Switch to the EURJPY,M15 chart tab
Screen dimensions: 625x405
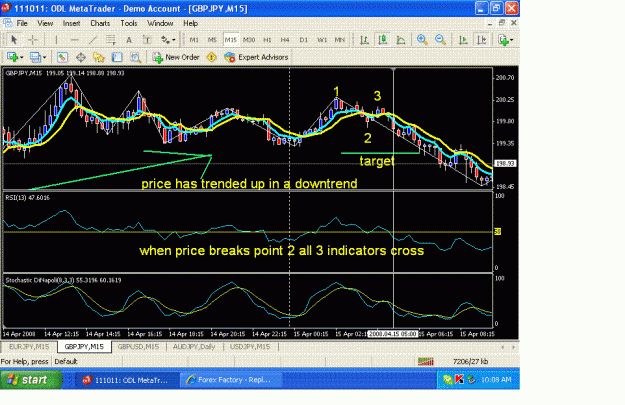tap(29, 347)
